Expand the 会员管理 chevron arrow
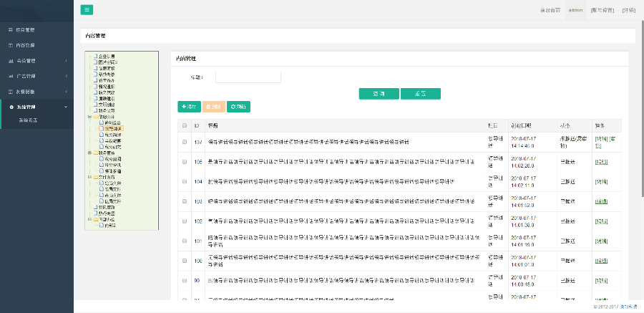Image resolution: width=644 pixels, height=313 pixels. (x=66, y=61)
